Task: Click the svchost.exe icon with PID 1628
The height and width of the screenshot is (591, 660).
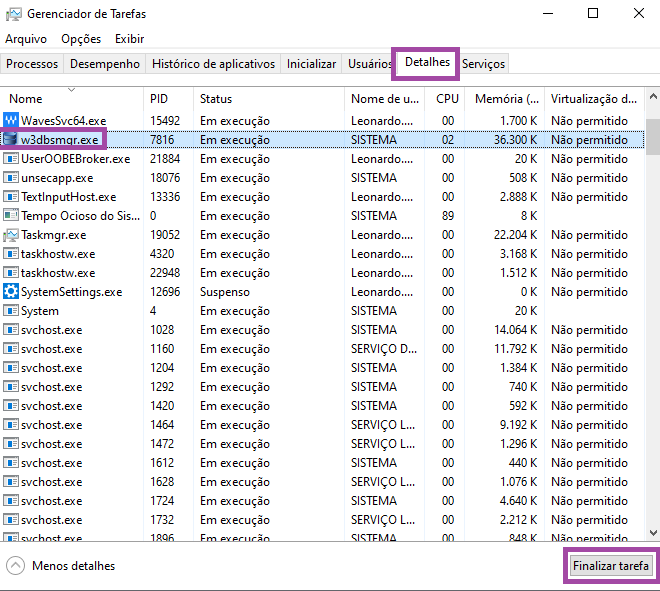Action: (11, 482)
